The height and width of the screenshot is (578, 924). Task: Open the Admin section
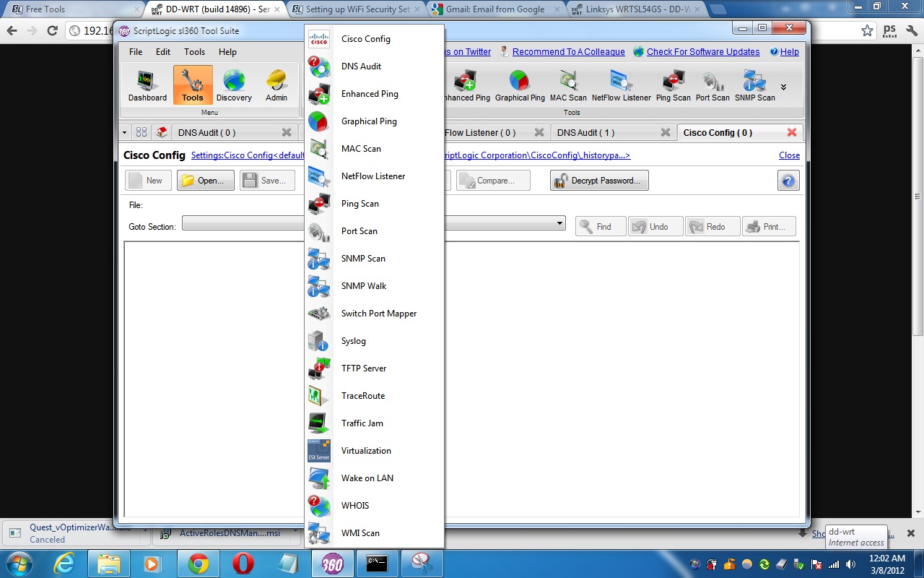(x=276, y=85)
